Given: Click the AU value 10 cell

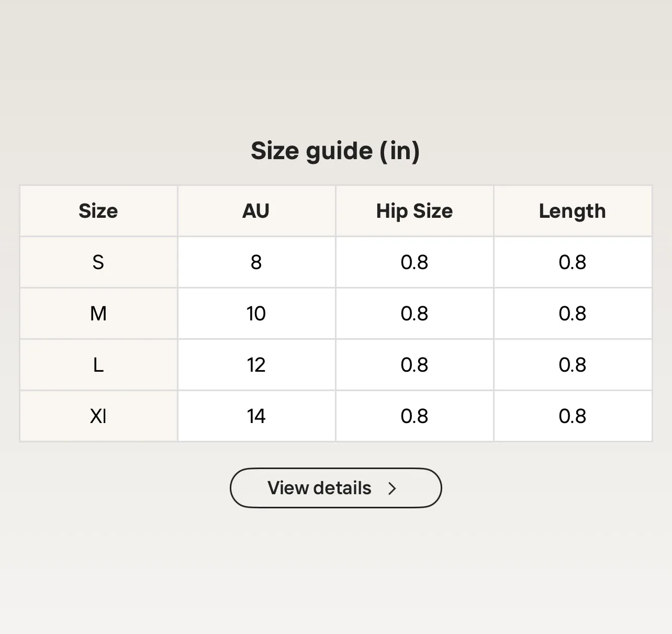Looking at the screenshot, I should click(256, 314).
